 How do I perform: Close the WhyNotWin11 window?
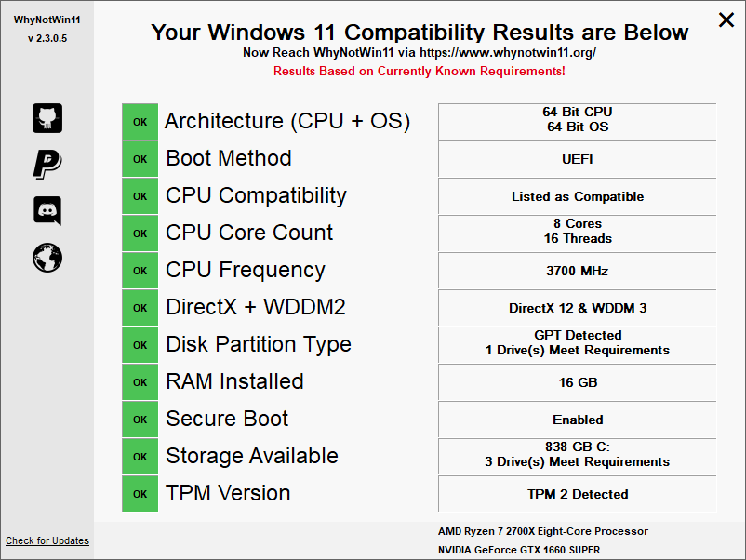point(726,20)
